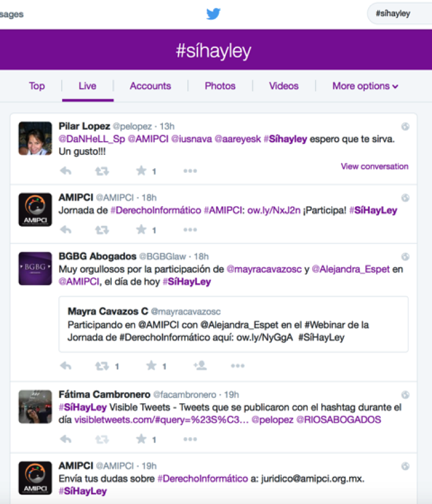Open the ow.ly/NxJ2n link

click(274, 210)
